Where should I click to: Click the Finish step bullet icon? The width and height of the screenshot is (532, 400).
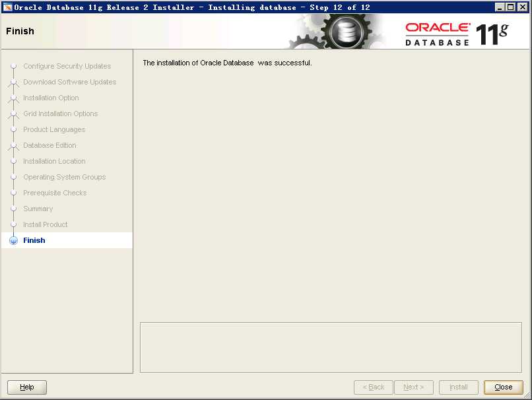(14, 240)
